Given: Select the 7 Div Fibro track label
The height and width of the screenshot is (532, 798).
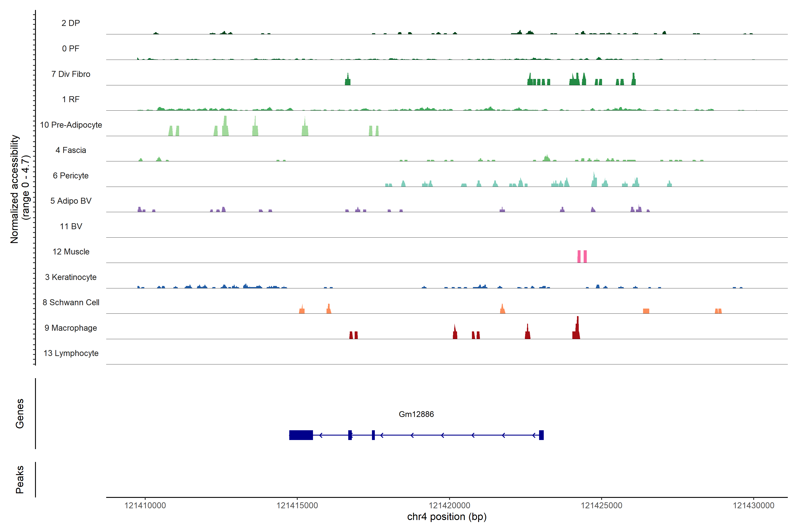Looking at the screenshot, I should (71, 74).
